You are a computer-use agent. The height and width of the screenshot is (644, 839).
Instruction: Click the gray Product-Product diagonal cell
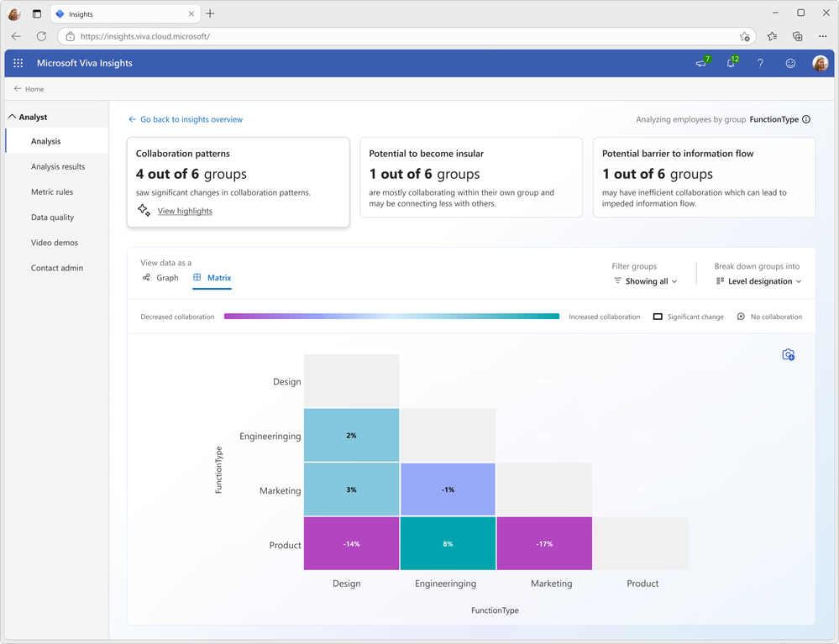pyautogui.click(x=641, y=543)
